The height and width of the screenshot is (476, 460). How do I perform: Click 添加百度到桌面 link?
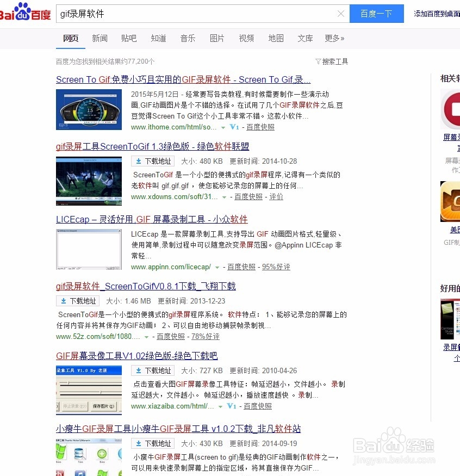tap(437, 14)
